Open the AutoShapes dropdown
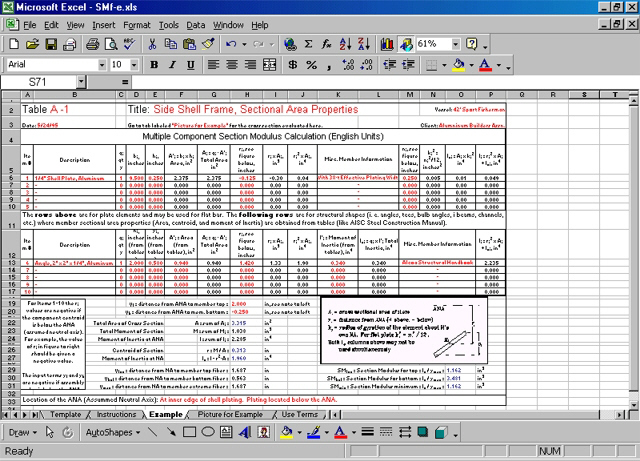This screenshot has height=461, width=640. [113, 432]
